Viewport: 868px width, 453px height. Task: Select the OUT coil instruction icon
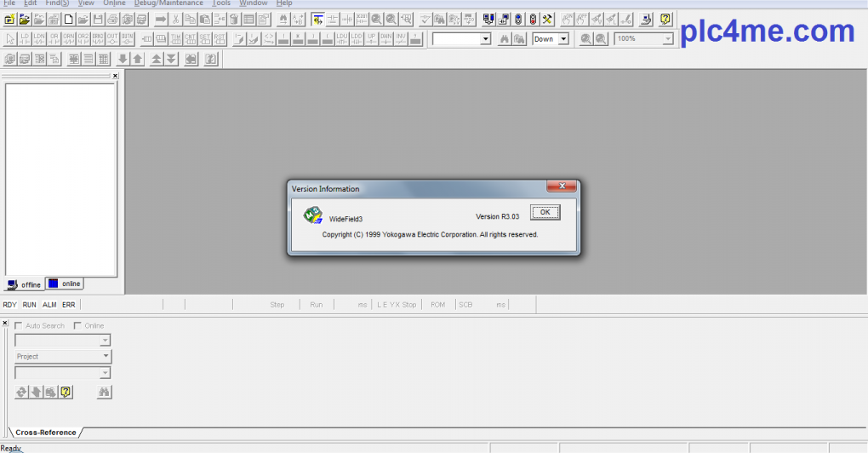112,39
